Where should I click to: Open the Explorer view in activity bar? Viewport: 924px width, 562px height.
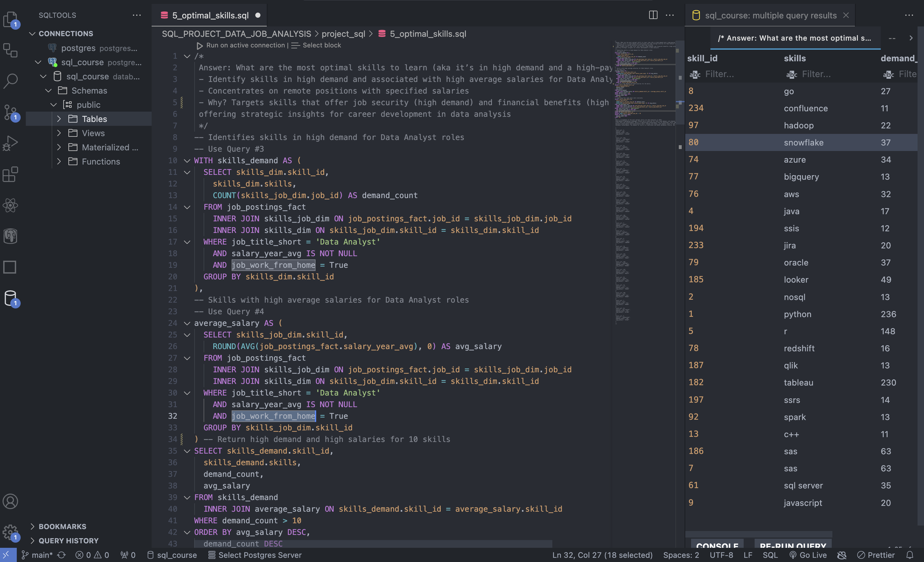[11, 19]
